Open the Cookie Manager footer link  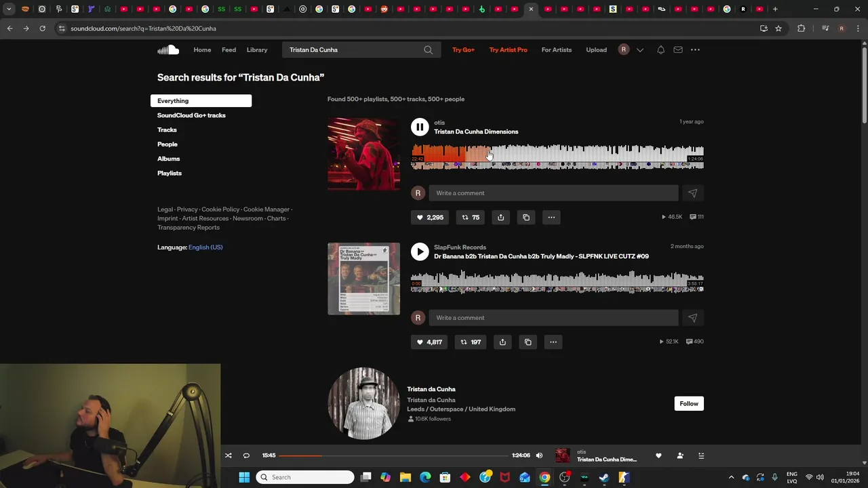click(x=267, y=209)
